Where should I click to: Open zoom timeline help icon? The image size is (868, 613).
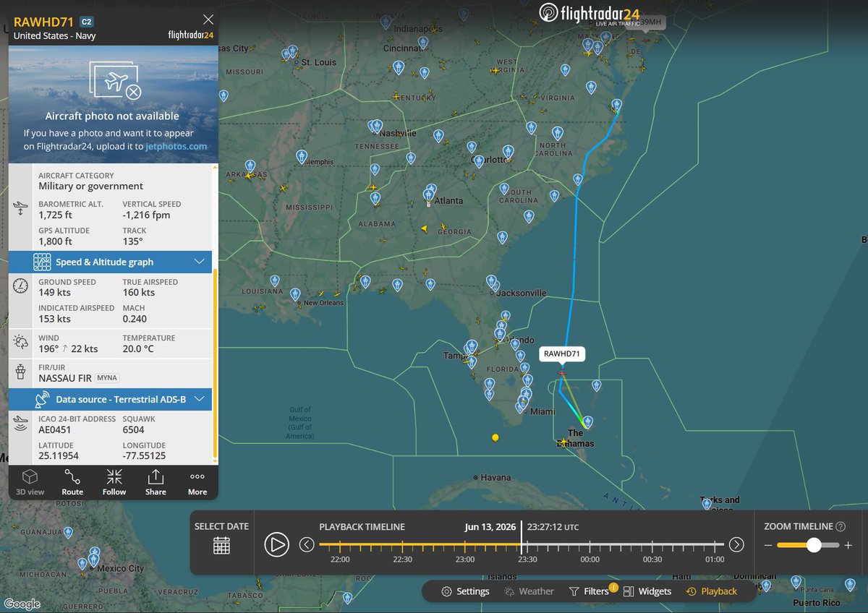click(x=840, y=527)
